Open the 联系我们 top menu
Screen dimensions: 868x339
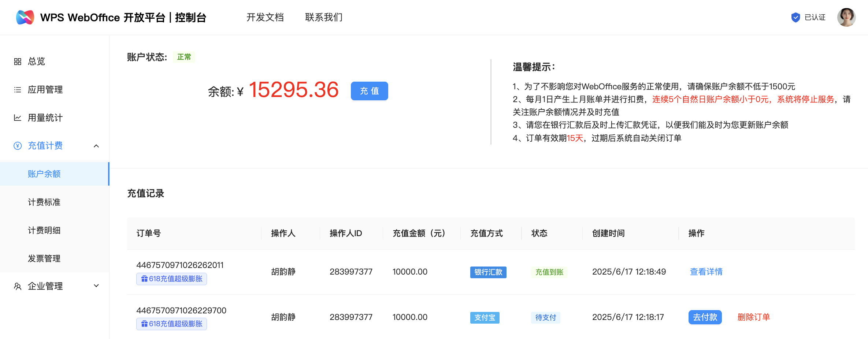[324, 17]
